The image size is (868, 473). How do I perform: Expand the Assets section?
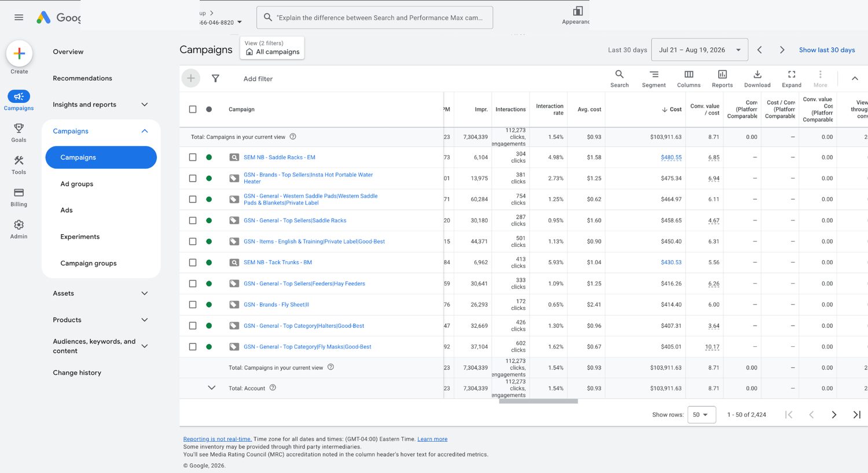coord(145,293)
